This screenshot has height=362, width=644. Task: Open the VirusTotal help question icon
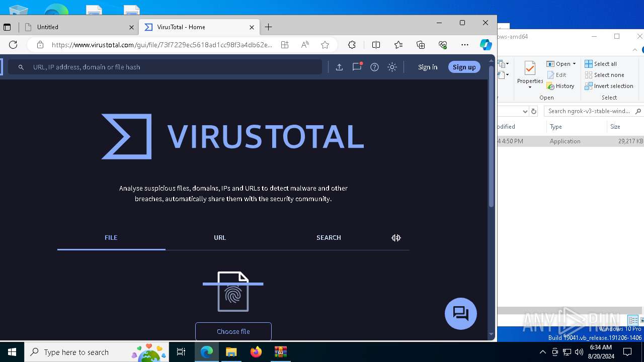click(x=374, y=67)
